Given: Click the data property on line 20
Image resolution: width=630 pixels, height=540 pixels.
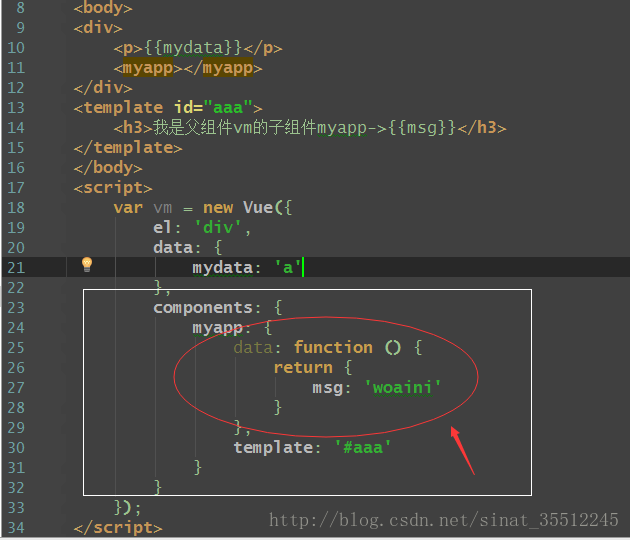Looking at the screenshot, I should point(173,248).
